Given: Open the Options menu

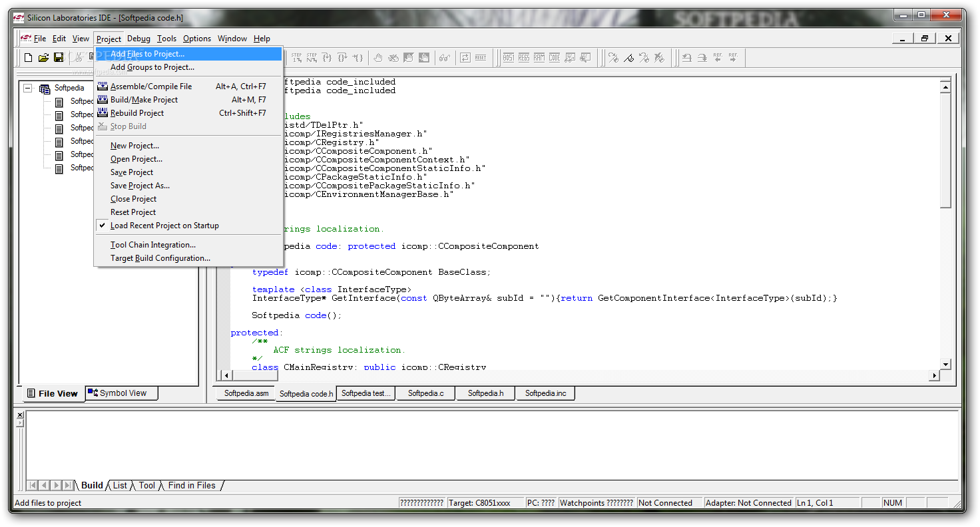Looking at the screenshot, I should coord(197,39).
